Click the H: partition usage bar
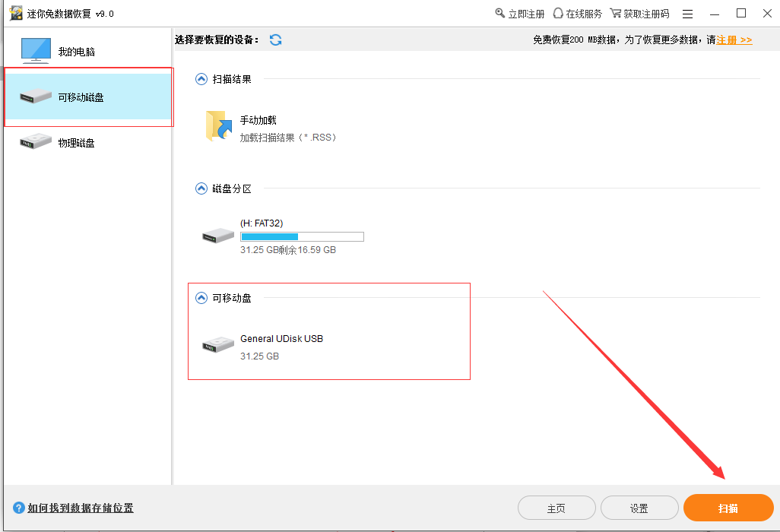 tap(302, 236)
